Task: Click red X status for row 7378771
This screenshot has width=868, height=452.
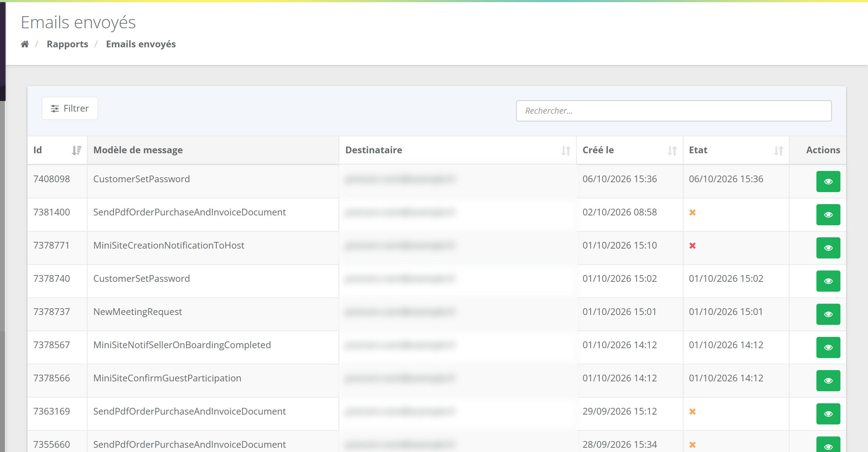Action: [692, 245]
